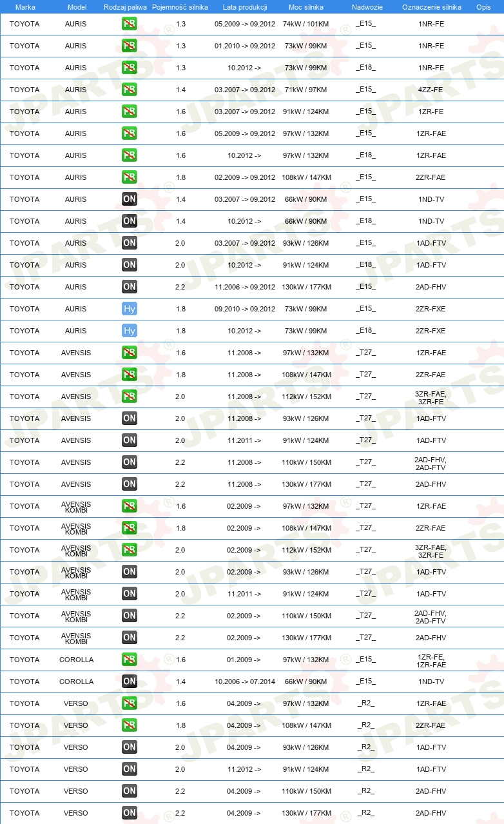The height and width of the screenshot is (824, 504).
Task: Click the hybrid Hy icon in the Auris _E18_ row
Action: click(x=130, y=331)
